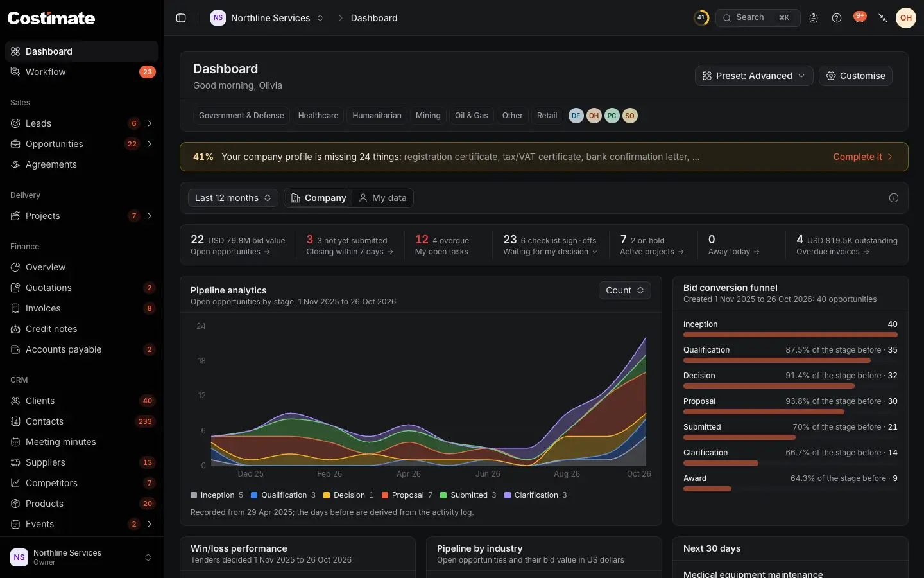Image resolution: width=924 pixels, height=578 pixels.
Task: Open Workflow in the sidebar
Action: pyautogui.click(x=81, y=72)
